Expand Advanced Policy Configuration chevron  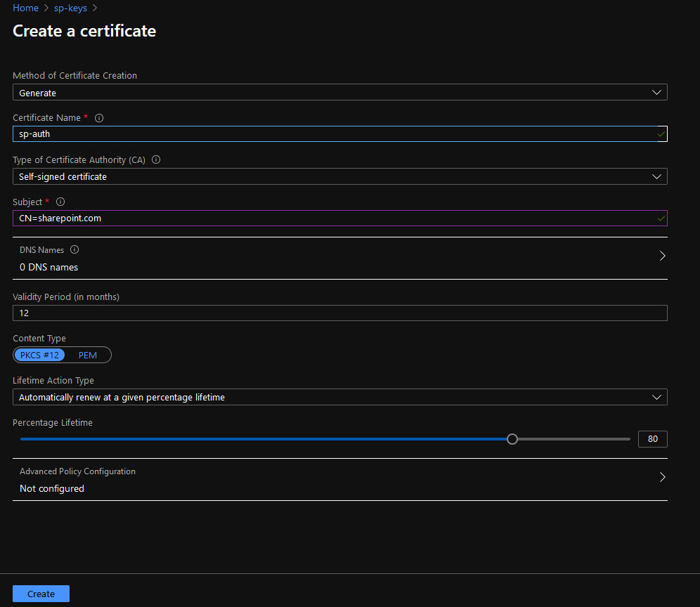[x=662, y=478]
